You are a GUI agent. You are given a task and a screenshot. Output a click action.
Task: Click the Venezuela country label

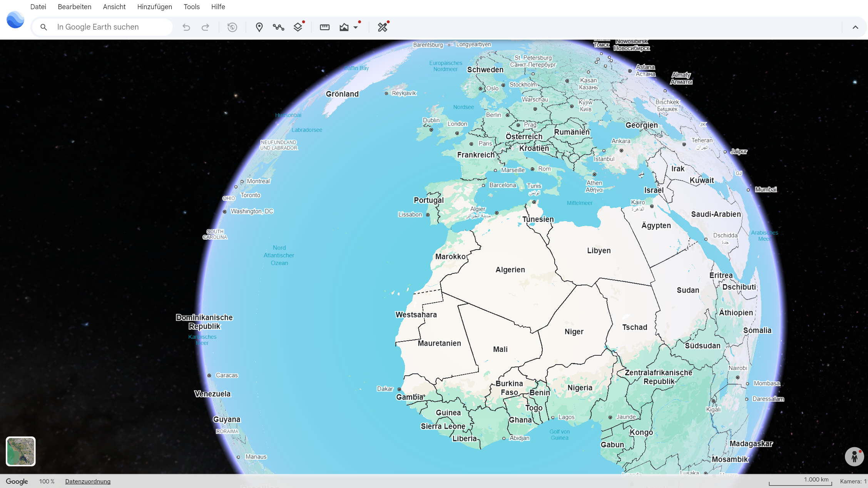tap(212, 394)
